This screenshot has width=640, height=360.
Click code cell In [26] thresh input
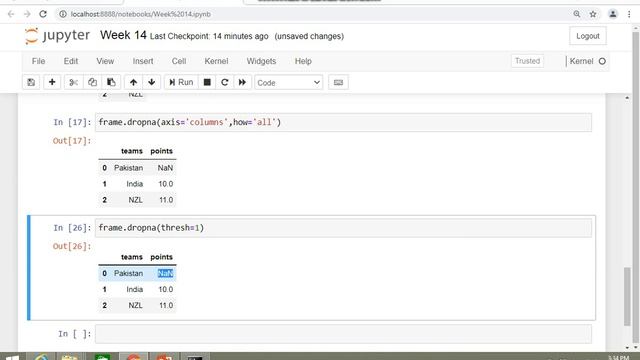pos(343,228)
